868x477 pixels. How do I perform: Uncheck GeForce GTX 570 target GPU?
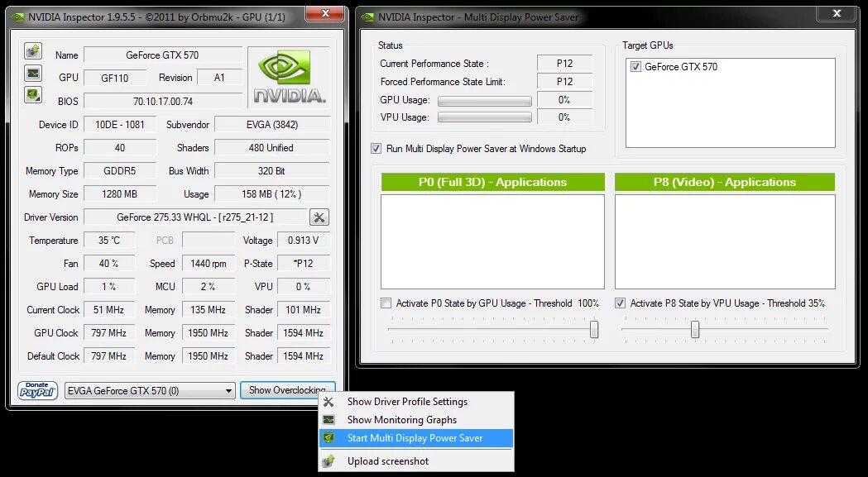[x=635, y=67]
